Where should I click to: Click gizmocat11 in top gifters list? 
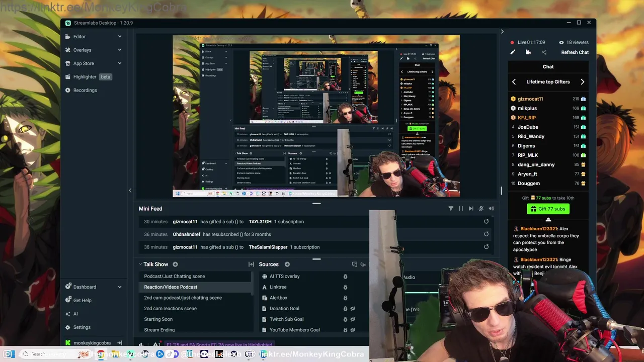[530, 99]
